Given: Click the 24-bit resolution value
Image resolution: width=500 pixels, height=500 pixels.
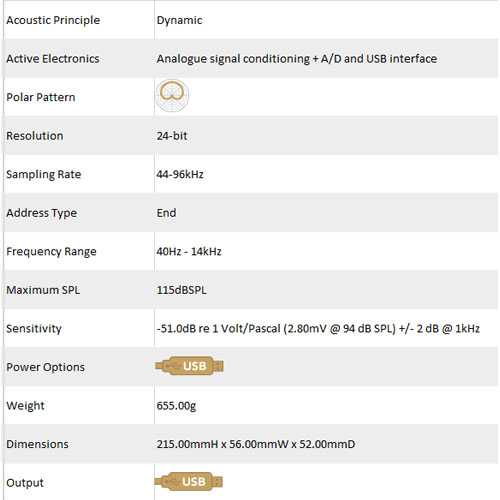Looking at the screenshot, I should [x=172, y=136].
